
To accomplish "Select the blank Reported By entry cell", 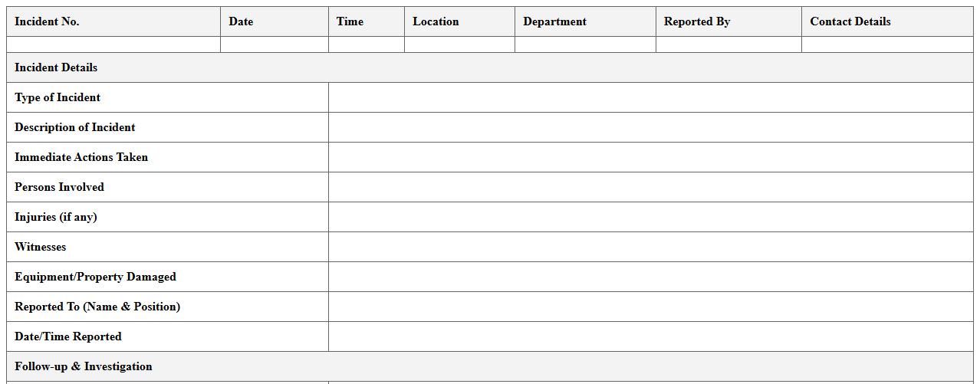I will click(728, 44).
